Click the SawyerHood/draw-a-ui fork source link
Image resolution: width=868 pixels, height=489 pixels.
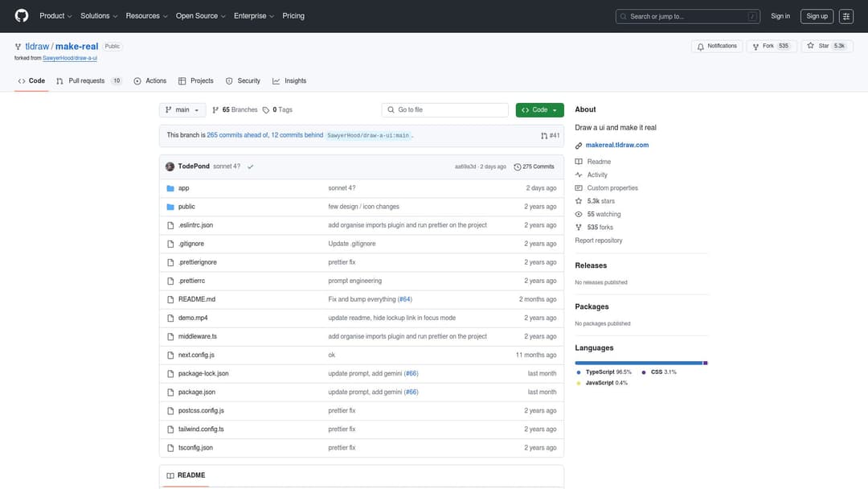70,58
